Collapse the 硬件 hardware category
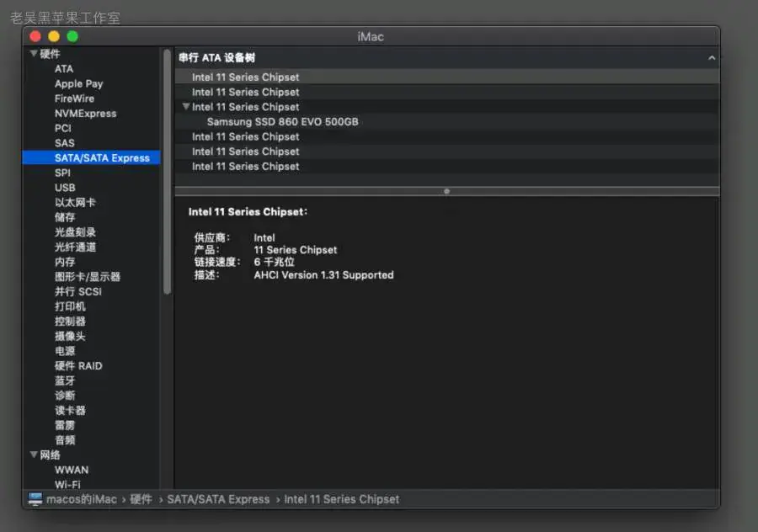This screenshot has height=532, width=758. click(x=34, y=54)
